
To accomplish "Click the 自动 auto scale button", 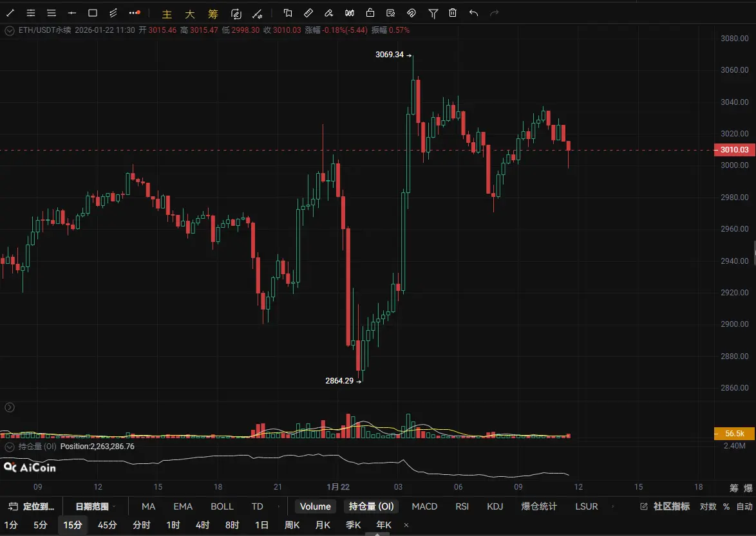I will pos(744,506).
